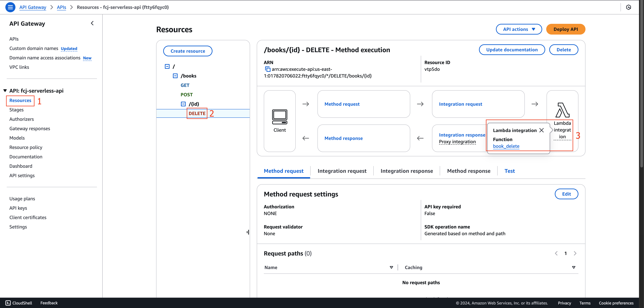
Task: Click the Deploy API button
Action: coord(566,29)
